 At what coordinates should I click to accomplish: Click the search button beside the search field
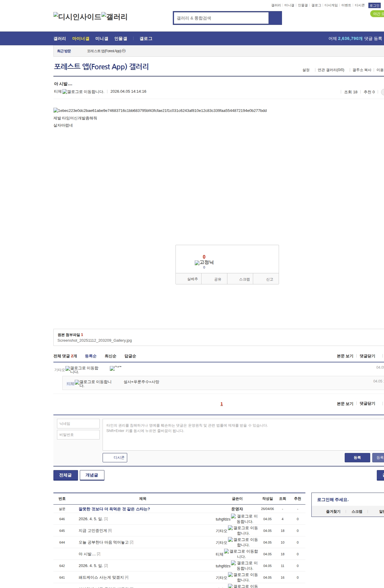275,18
